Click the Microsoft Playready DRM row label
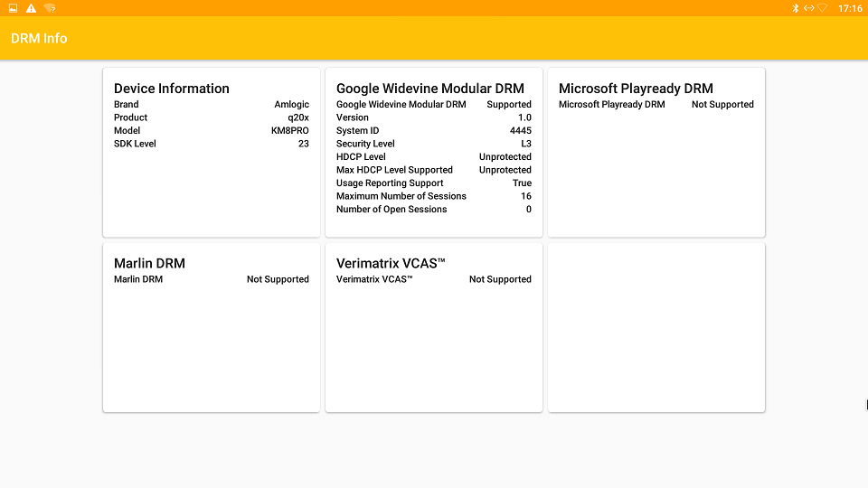 point(612,105)
